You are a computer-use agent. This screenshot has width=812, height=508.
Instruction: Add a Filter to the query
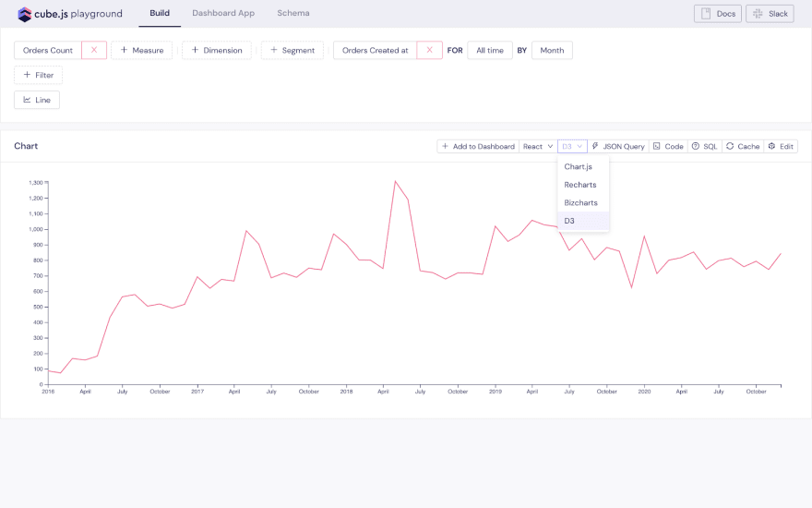38,75
